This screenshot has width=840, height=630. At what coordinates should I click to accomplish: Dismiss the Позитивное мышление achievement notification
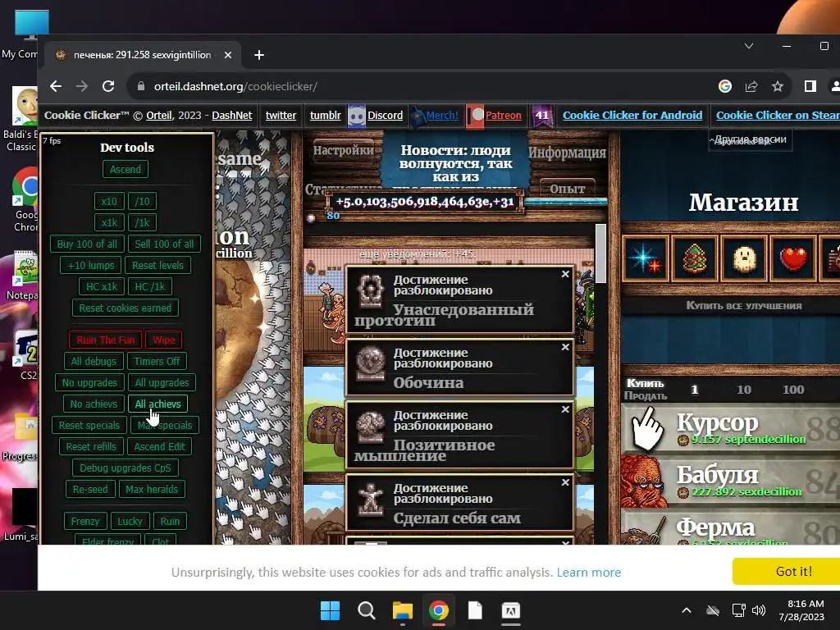click(565, 409)
